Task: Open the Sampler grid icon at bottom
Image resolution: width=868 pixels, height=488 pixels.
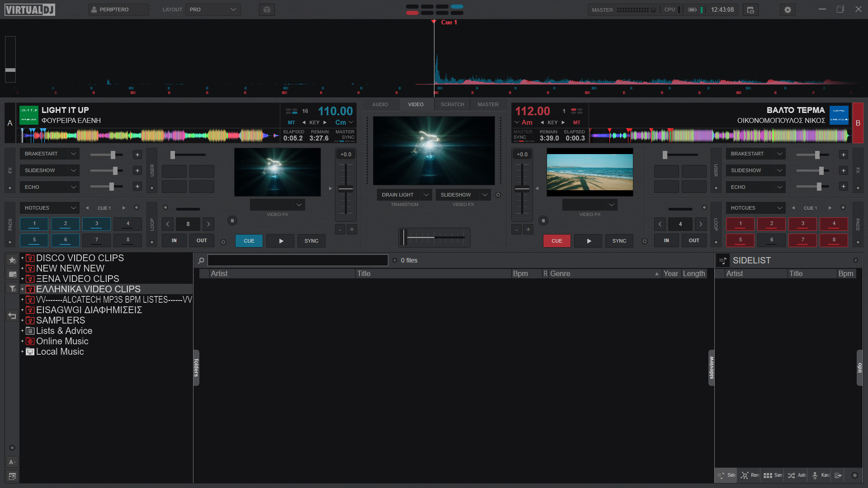Action: pos(773,475)
